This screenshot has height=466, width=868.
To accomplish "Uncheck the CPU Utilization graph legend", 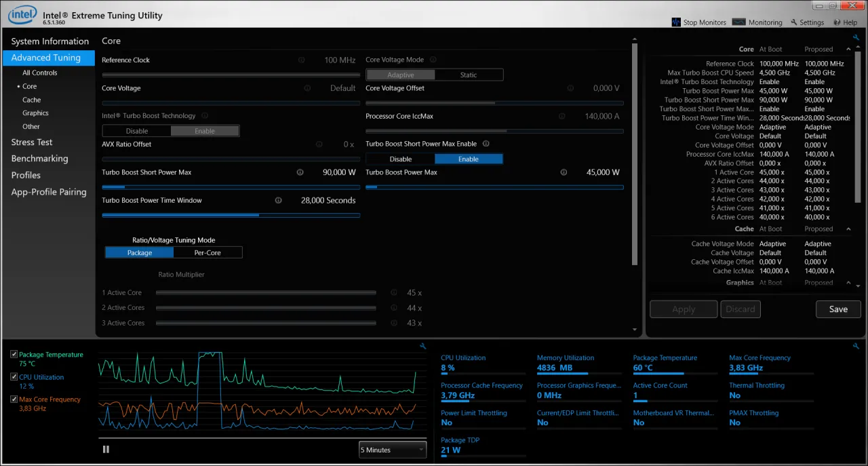I will (14, 377).
